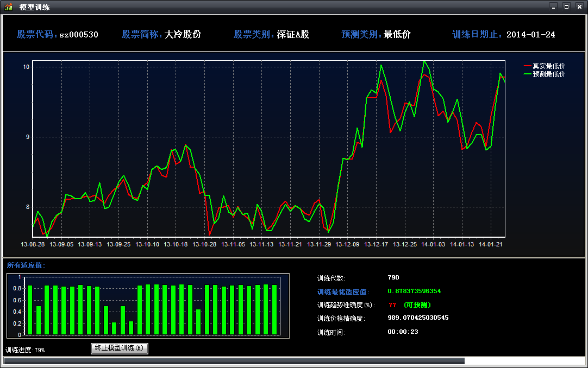Click x-axis date label 13-11-21
The height and width of the screenshot is (368, 588).
(290, 244)
